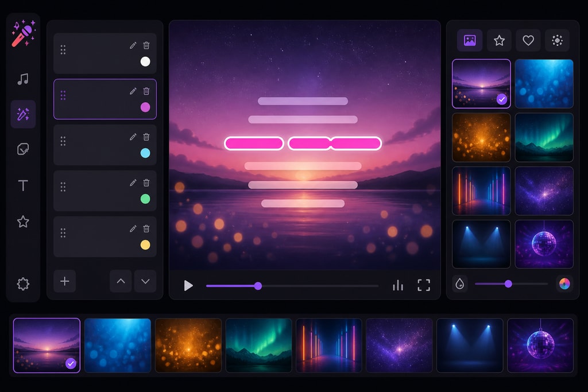Delete the row with green color dot

(146, 183)
